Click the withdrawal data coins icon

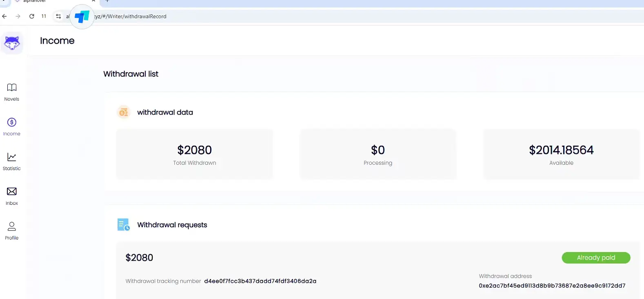[x=124, y=112]
